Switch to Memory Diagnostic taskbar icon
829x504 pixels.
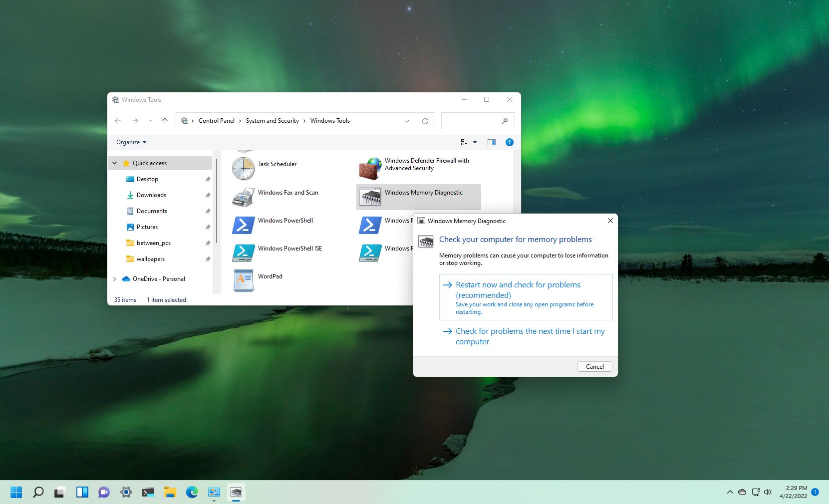[236, 492]
